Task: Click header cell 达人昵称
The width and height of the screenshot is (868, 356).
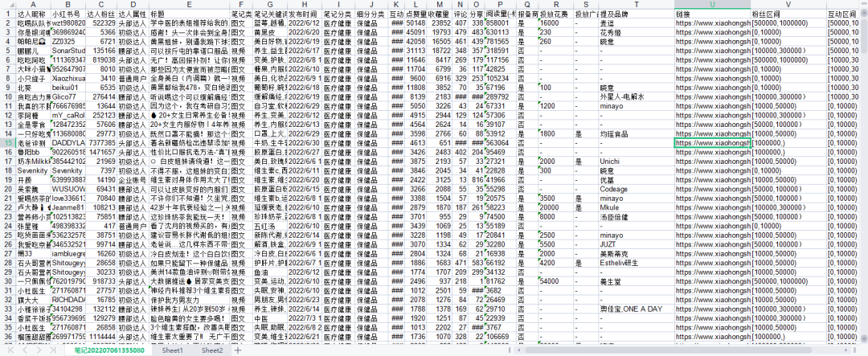Action: pyautogui.click(x=34, y=13)
